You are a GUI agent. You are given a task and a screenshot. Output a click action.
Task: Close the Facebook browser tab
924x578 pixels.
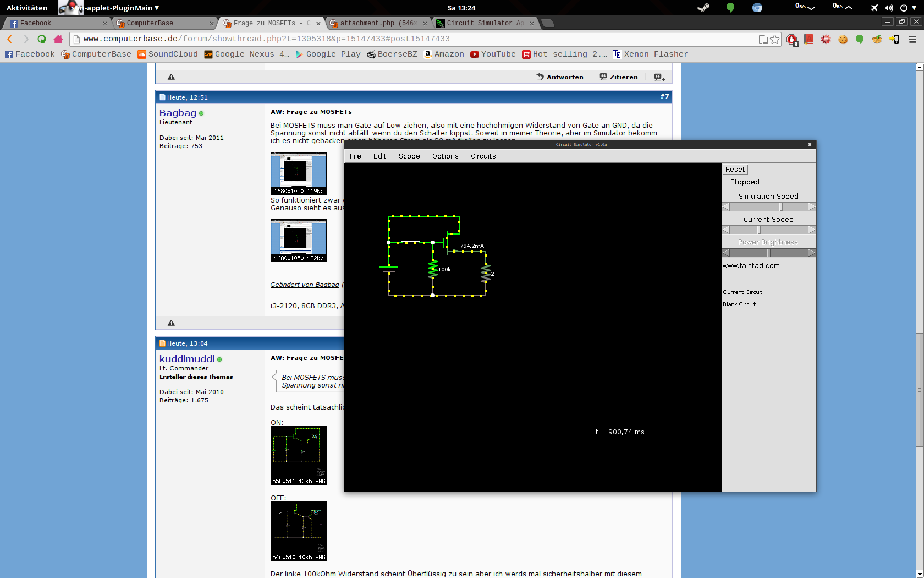point(105,23)
